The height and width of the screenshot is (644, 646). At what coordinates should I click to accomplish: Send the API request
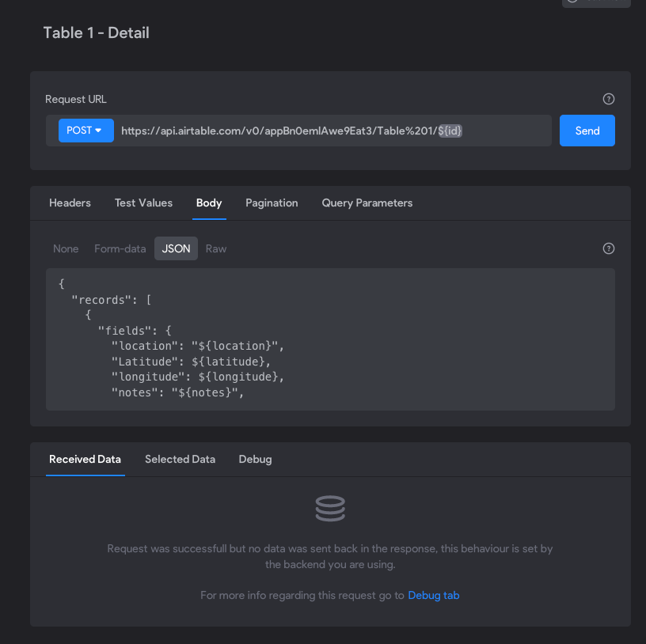[587, 131]
